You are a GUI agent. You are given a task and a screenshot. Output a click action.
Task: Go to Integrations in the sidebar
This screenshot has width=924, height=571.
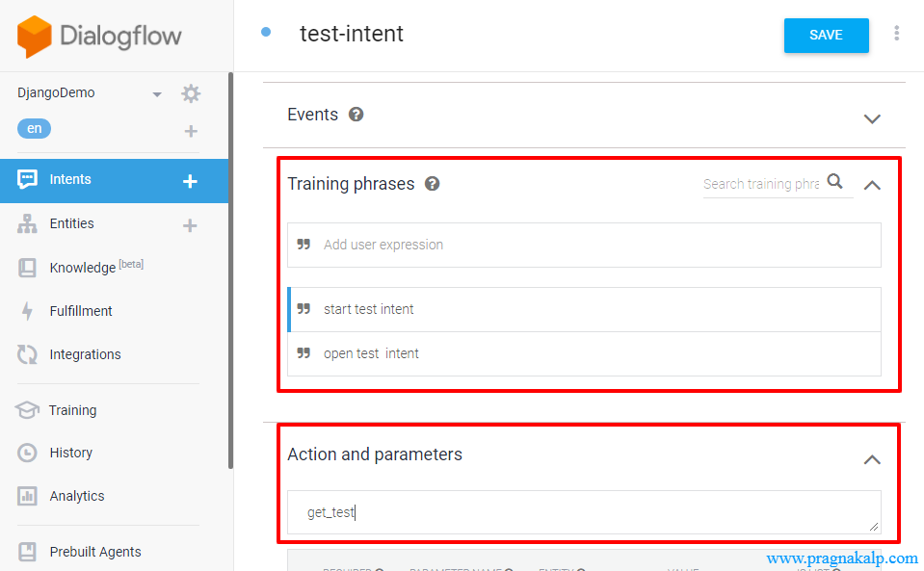pos(85,354)
